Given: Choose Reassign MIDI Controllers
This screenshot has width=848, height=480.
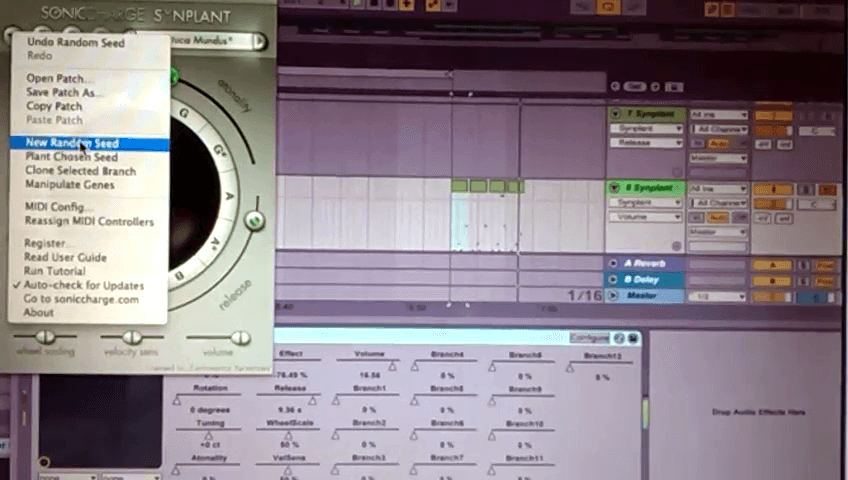Looking at the screenshot, I should [89, 221].
